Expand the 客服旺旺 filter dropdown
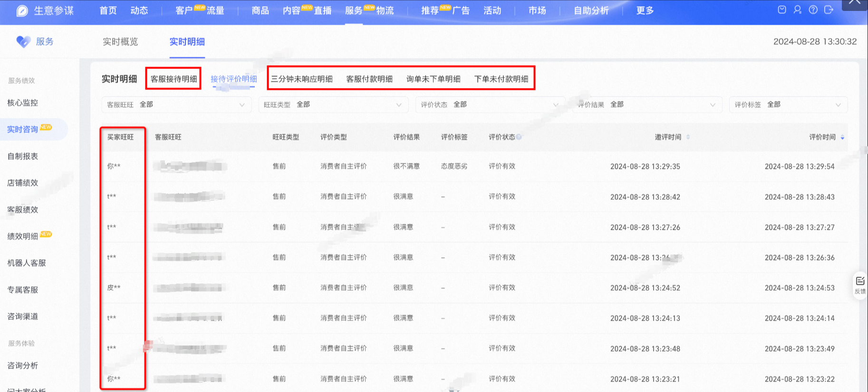The image size is (868, 392). coord(176,105)
